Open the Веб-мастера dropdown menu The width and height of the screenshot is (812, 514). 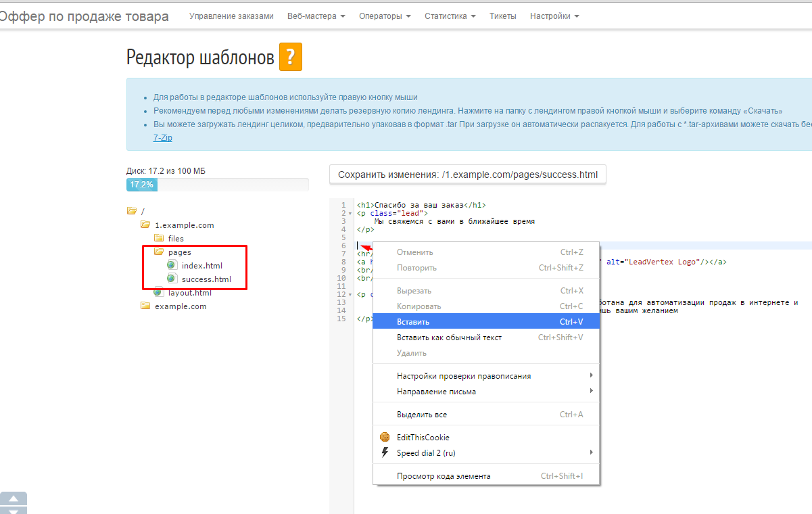316,16
